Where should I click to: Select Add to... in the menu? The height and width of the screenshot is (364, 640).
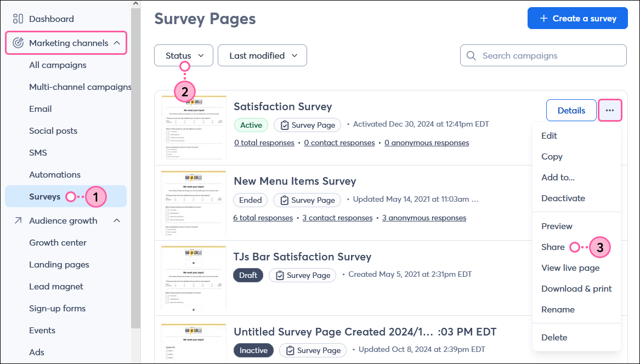point(558,178)
